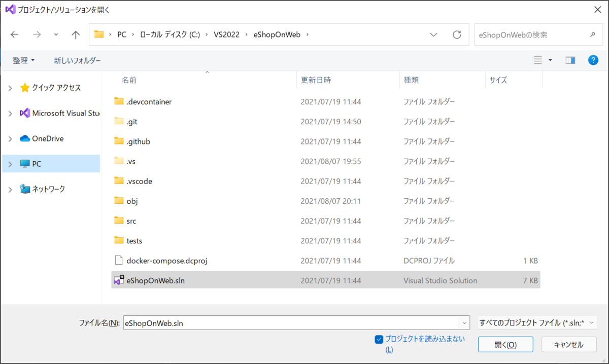The image size is (609, 364).
Task: Click the search magnifier icon
Action: [593, 34]
